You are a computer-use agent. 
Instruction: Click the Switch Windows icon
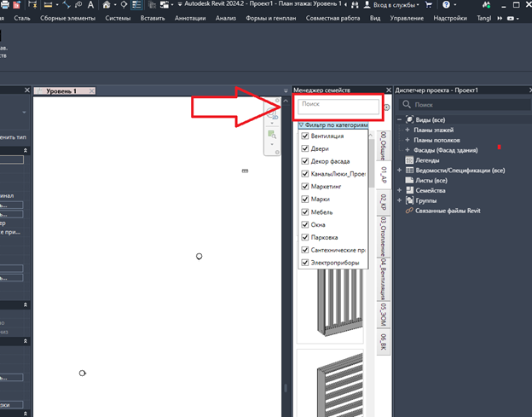click(x=165, y=5)
